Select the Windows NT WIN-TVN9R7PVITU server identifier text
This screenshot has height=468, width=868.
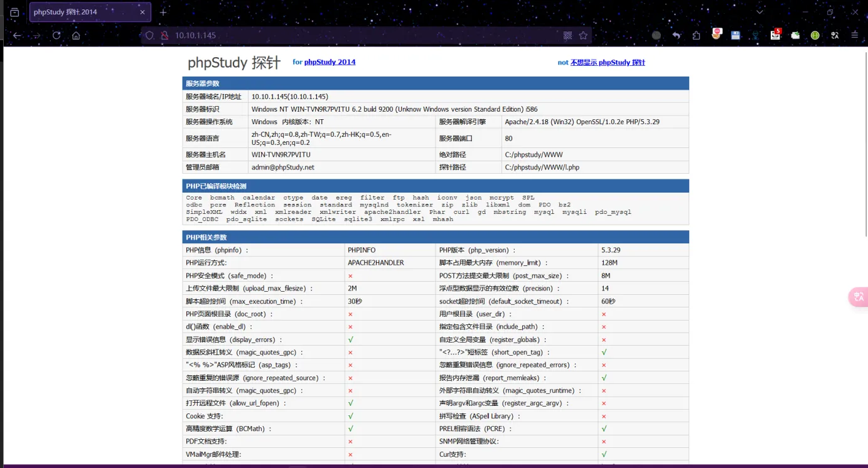(x=394, y=109)
